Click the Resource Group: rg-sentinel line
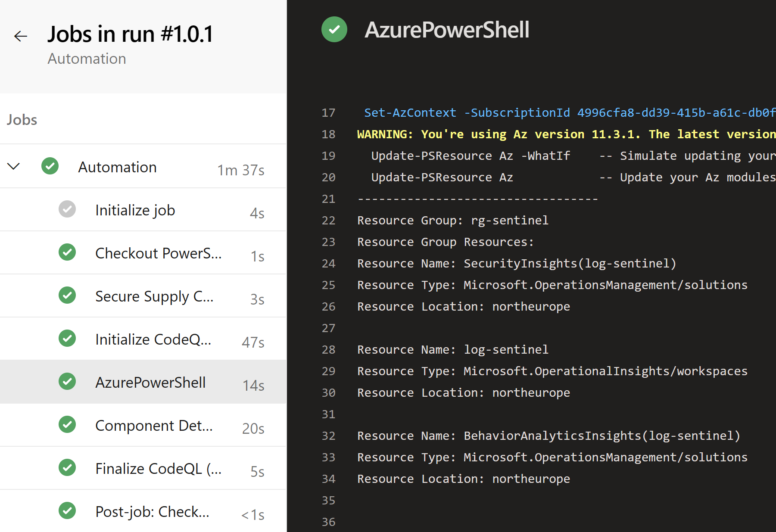The height and width of the screenshot is (532, 776). (453, 221)
